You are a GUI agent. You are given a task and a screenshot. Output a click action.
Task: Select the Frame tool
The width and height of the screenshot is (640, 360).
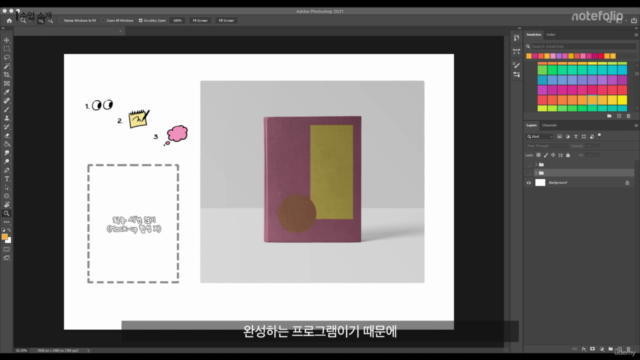[7, 83]
